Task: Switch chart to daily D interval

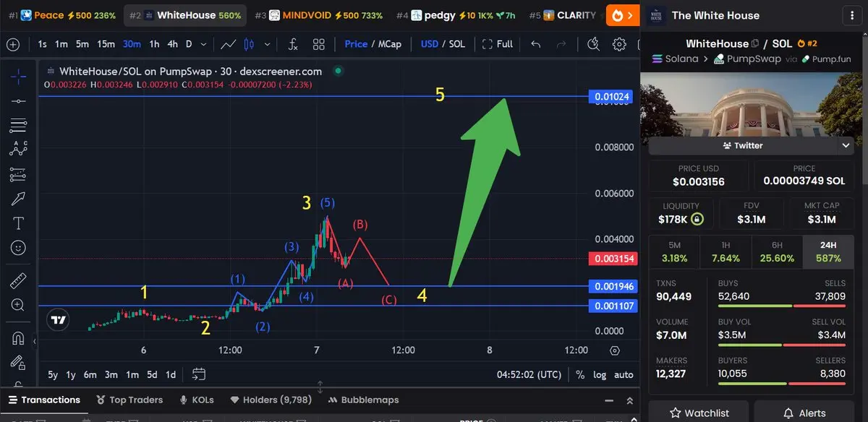Action: (189, 44)
